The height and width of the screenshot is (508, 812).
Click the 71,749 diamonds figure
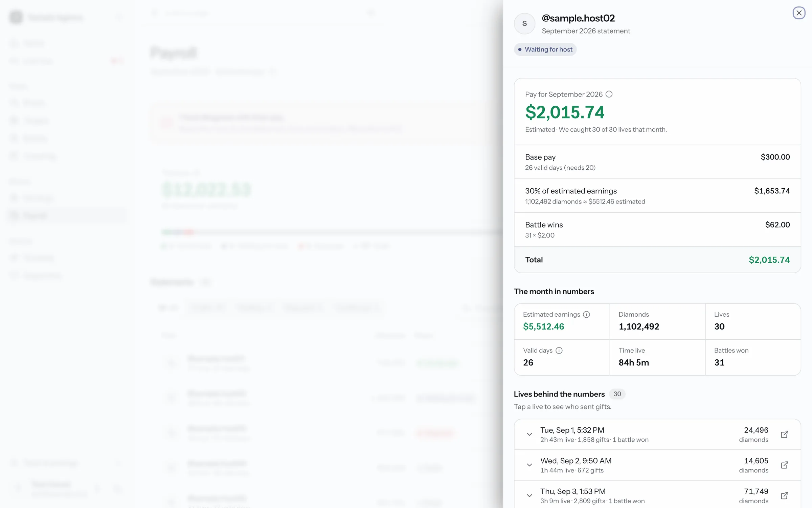pos(756,491)
